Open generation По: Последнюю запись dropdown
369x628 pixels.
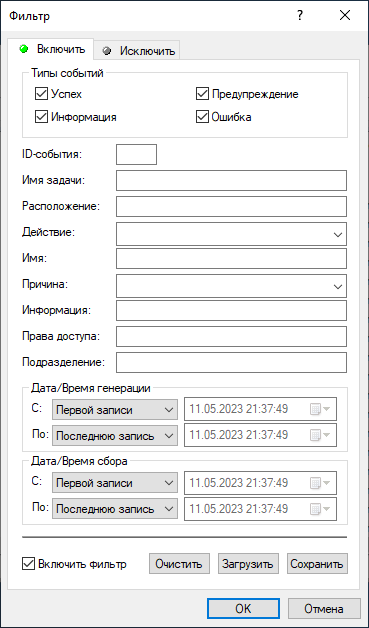(x=115, y=435)
